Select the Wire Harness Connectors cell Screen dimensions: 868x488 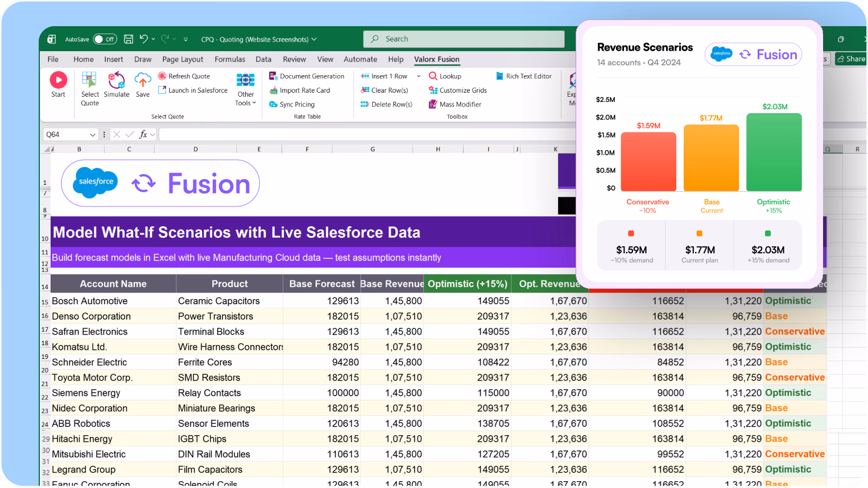click(230, 347)
